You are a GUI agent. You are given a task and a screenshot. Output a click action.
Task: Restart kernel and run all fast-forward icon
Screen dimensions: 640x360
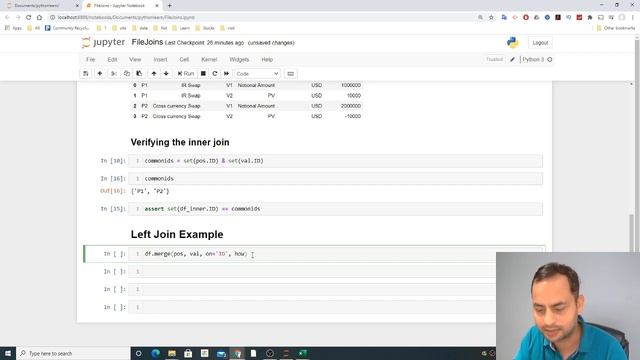click(x=227, y=73)
